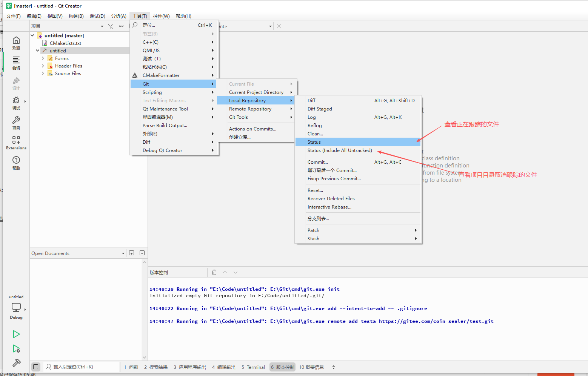The height and width of the screenshot is (376, 588).
Task: Open the Stash submenu
Action: tap(358, 239)
